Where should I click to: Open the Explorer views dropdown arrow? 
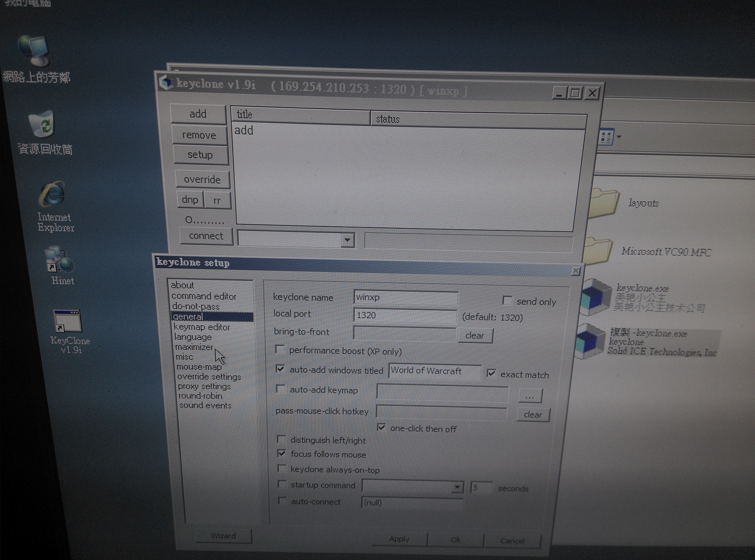619,137
